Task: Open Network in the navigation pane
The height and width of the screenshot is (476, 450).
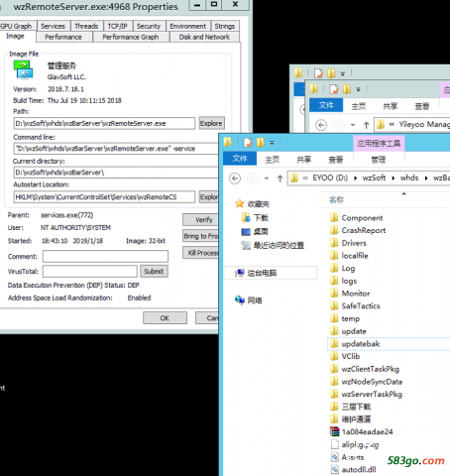Action: click(249, 300)
